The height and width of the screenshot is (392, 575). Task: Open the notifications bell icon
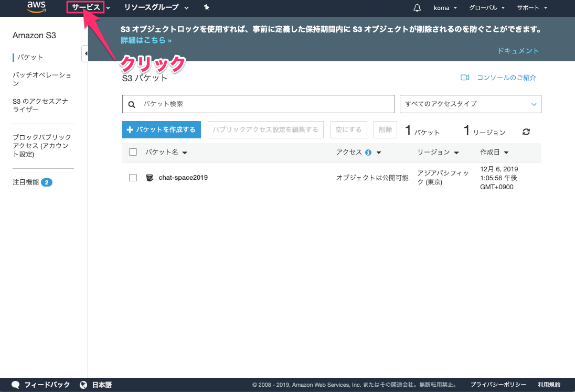coord(417,8)
